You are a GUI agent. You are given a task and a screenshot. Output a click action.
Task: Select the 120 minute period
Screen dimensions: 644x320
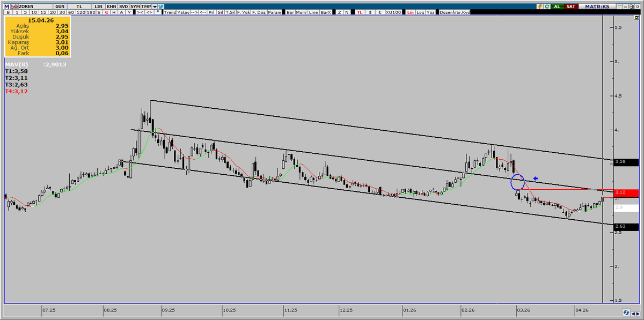click(80, 12)
